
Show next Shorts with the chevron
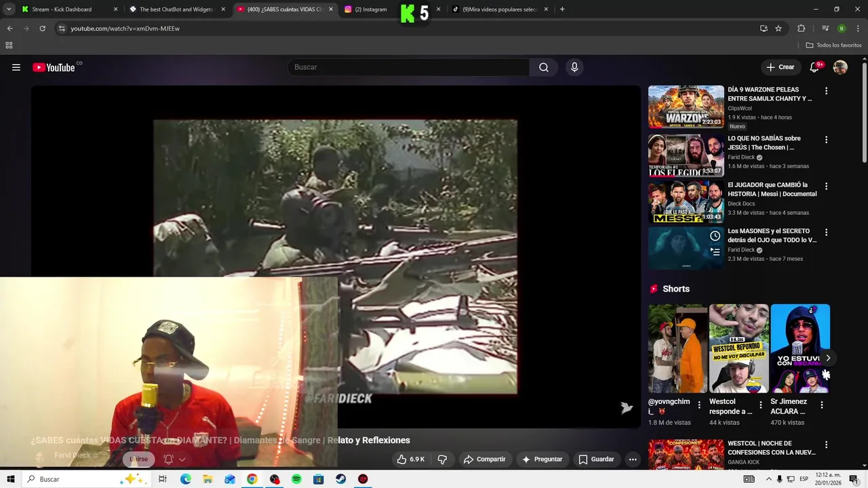827,358
